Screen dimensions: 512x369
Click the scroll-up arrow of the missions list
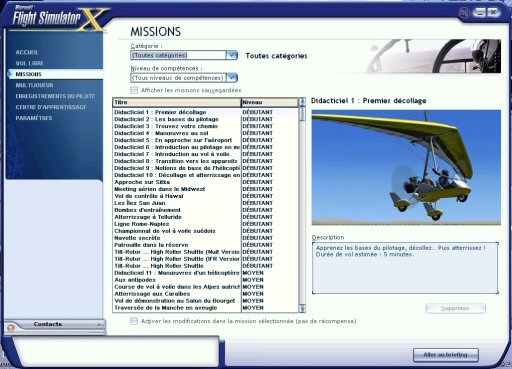302,101
